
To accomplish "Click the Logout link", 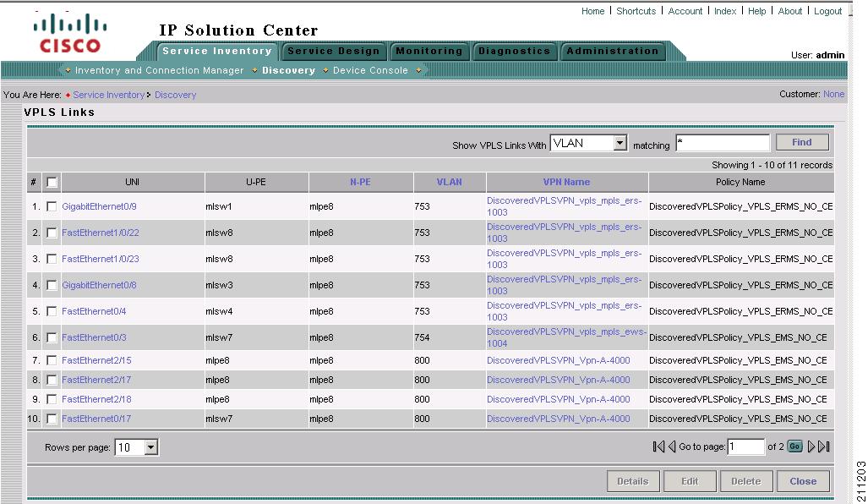I will tap(828, 11).
